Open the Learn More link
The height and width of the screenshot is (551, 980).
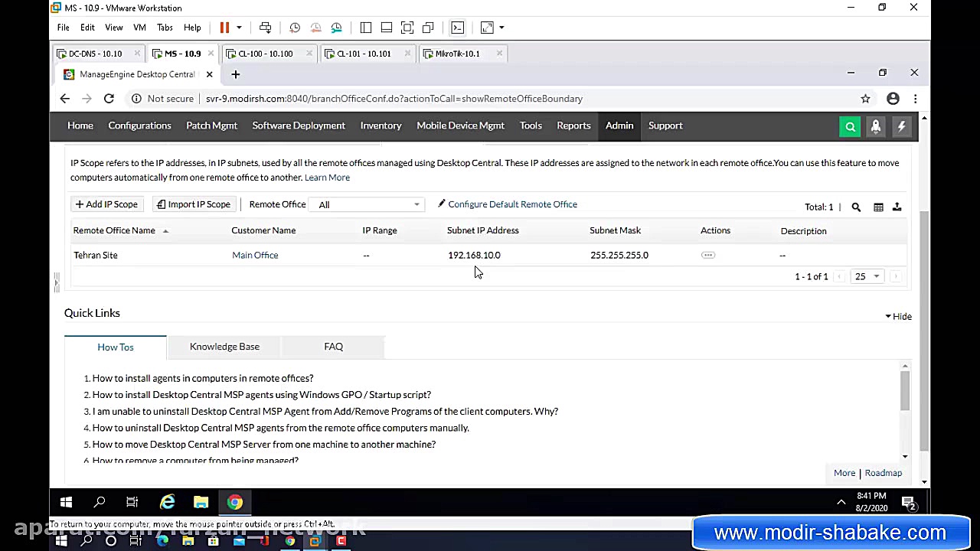click(x=327, y=178)
